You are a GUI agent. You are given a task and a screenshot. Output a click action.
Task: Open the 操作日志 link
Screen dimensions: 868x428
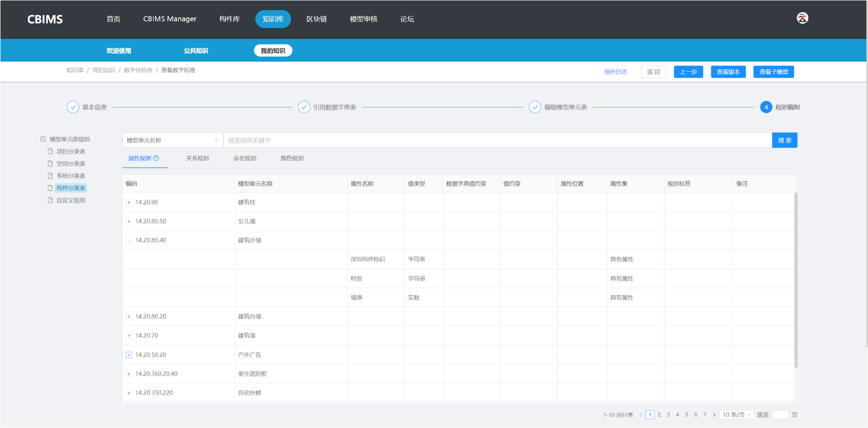tap(616, 72)
